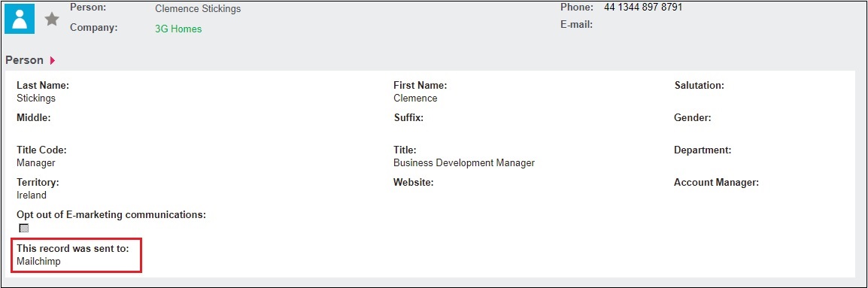
Task: Select the Territory value Ireland
Action: pos(32,195)
